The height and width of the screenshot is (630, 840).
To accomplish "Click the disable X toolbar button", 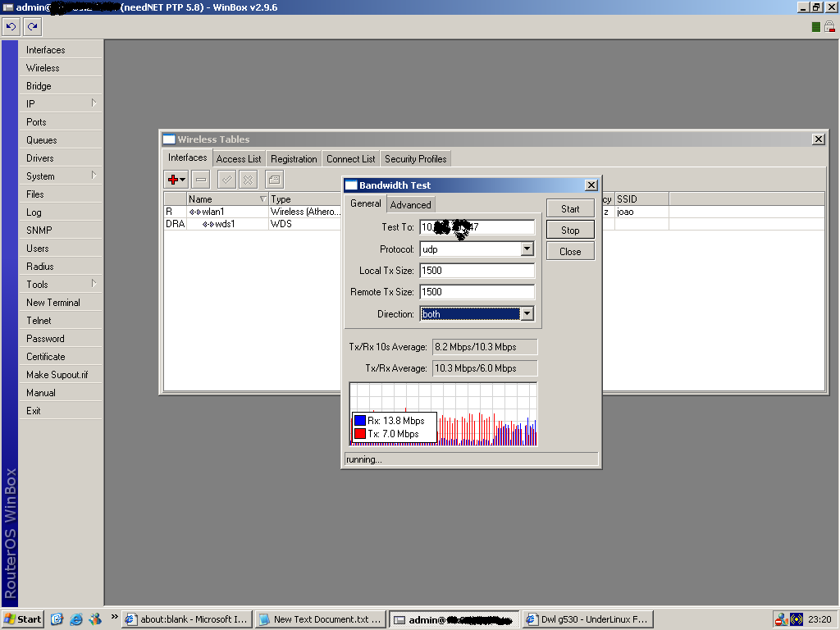I will 248,179.
